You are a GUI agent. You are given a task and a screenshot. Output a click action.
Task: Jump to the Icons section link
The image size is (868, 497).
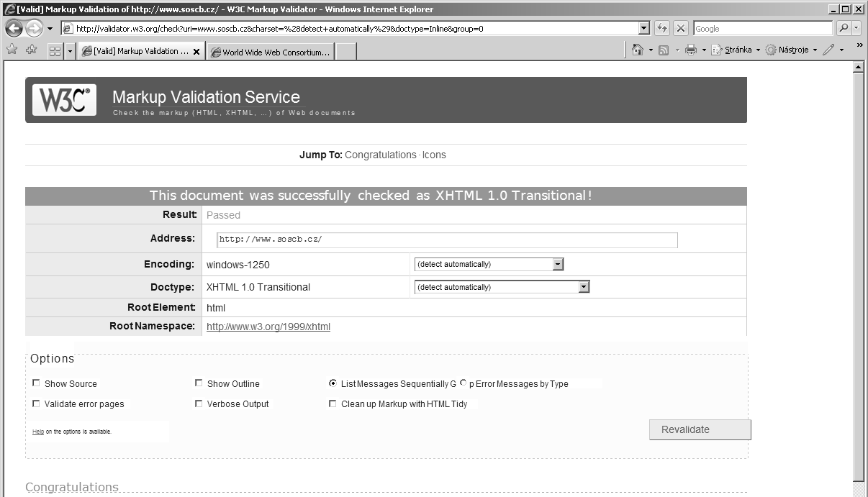tap(434, 155)
